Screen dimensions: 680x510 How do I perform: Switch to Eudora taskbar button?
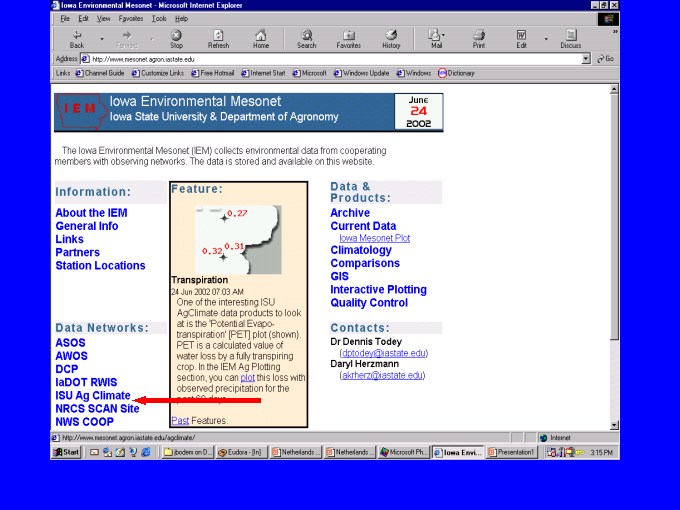pos(241,452)
